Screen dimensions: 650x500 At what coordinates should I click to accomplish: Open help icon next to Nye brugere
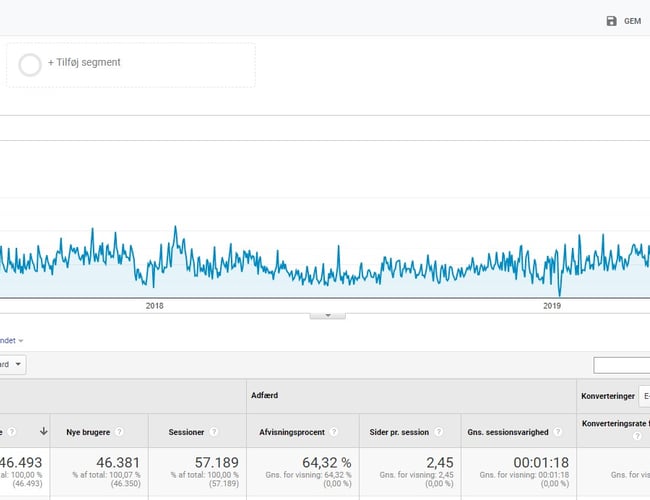[119, 432]
